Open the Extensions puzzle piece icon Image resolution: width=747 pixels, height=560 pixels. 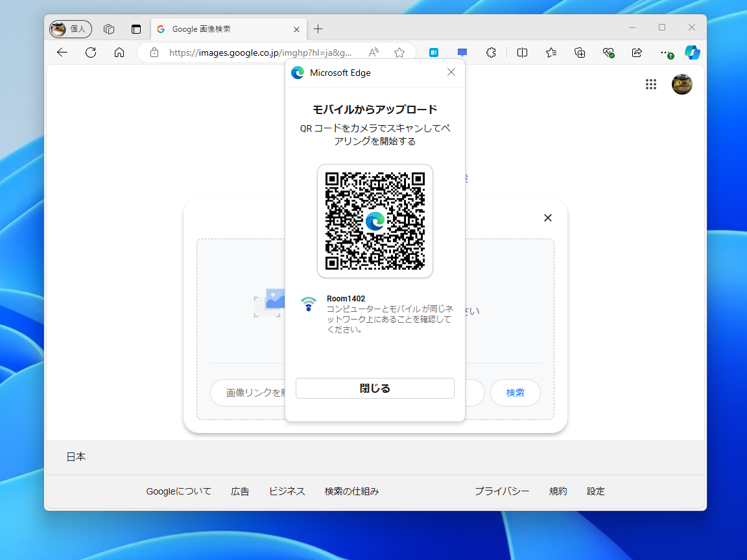491,52
